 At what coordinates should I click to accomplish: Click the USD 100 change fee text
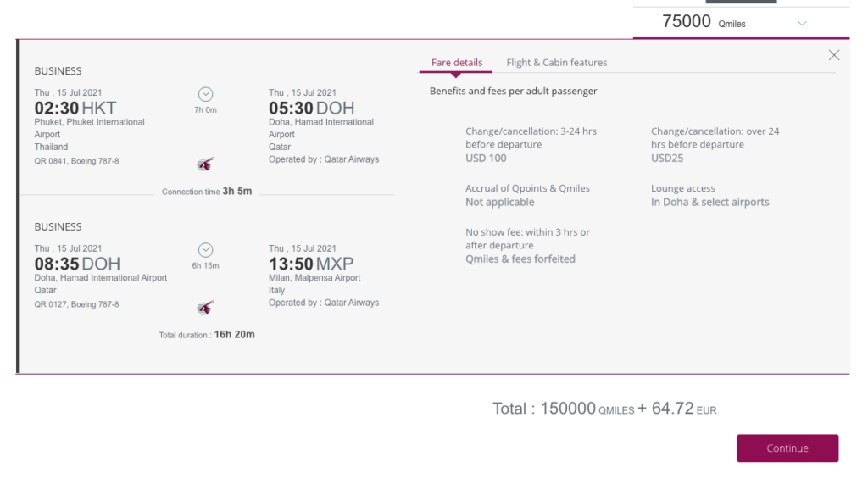tap(486, 159)
